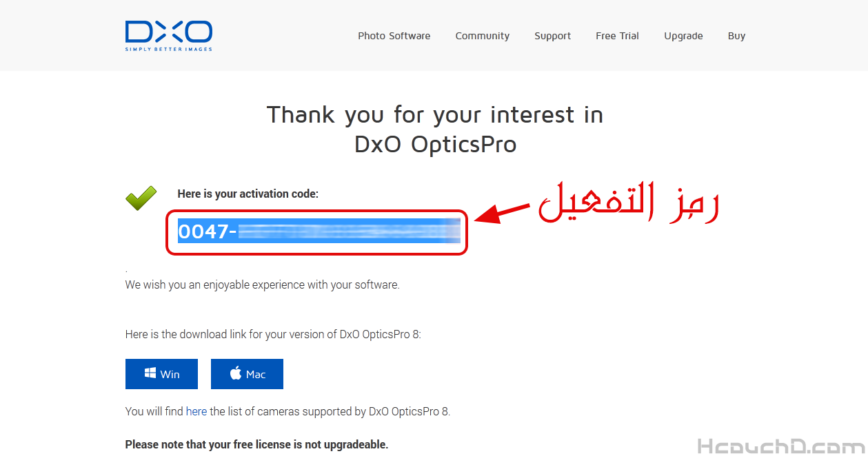The image size is (868, 456).
Task: Click the highlighted activation code starting 0047-
Action: pyautogui.click(x=317, y=231)
